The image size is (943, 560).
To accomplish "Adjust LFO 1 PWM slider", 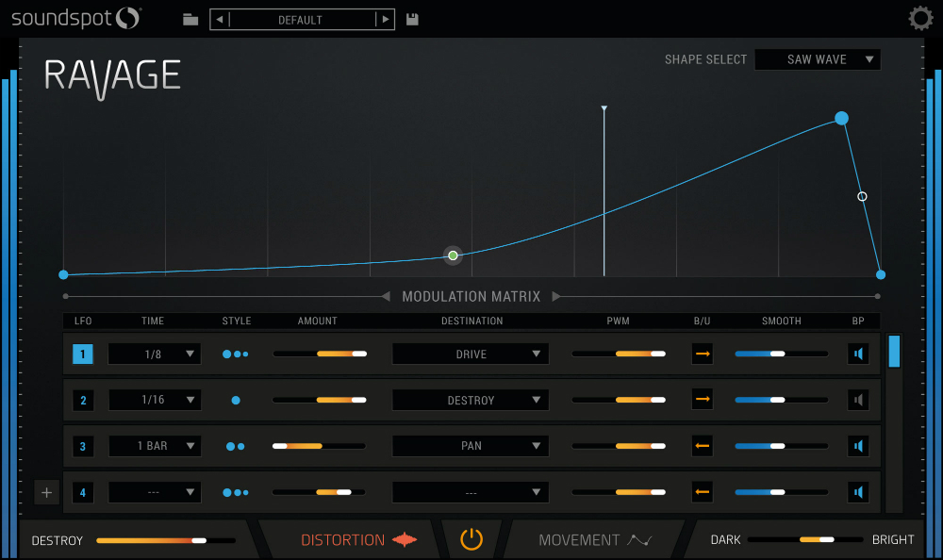I will coord(619,354).
